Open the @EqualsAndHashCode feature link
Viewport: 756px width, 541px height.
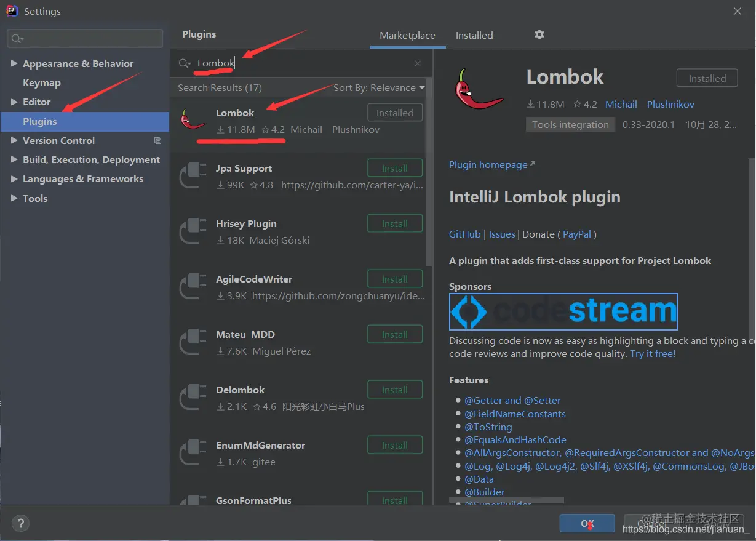(515, 439)
